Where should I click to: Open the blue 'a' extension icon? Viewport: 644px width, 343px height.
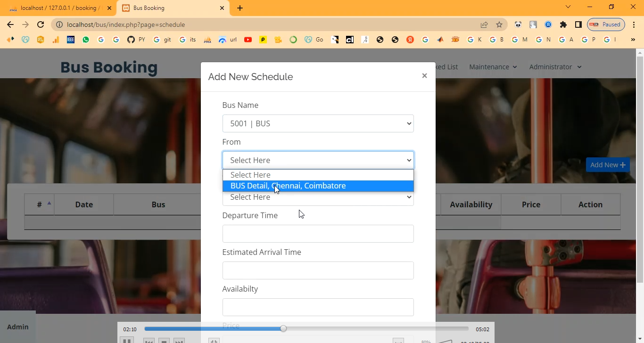tap(548, 24)
